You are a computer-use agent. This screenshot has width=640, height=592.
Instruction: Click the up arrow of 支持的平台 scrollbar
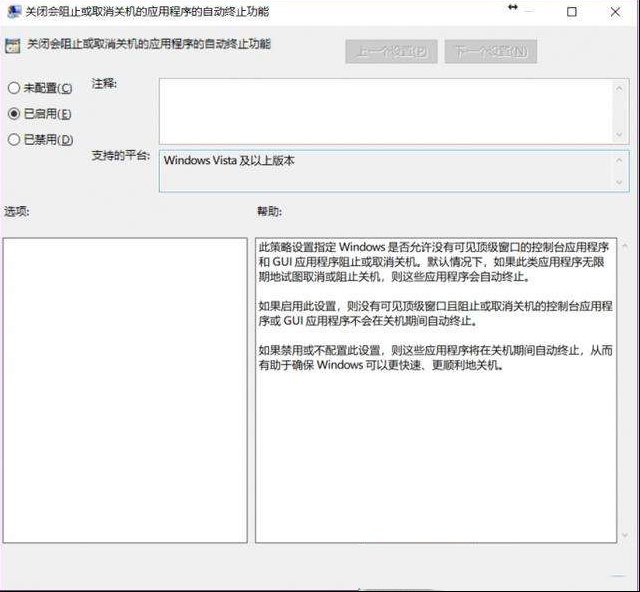click(x=619, y=160)
